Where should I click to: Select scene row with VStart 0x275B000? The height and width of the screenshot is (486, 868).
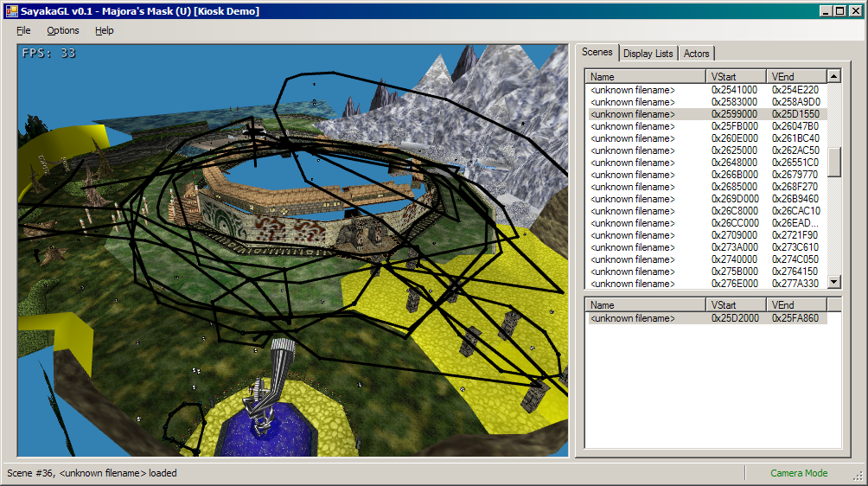tap(707, 272)
